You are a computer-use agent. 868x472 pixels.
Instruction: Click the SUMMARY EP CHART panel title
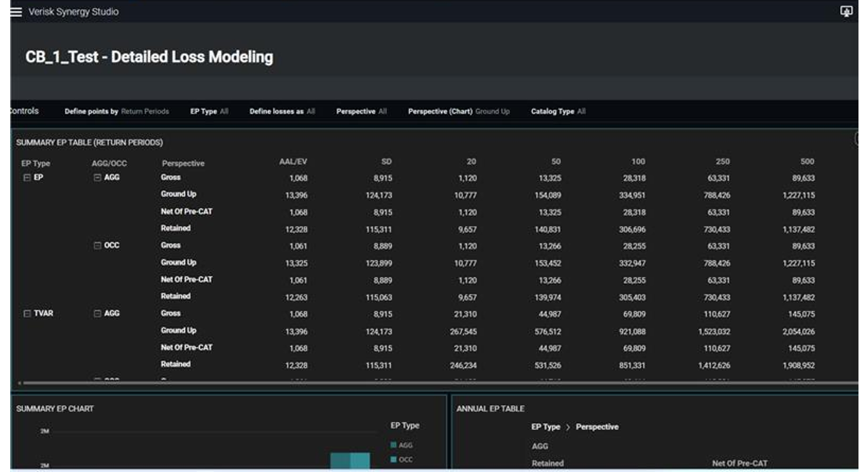(x=55, y=409)
